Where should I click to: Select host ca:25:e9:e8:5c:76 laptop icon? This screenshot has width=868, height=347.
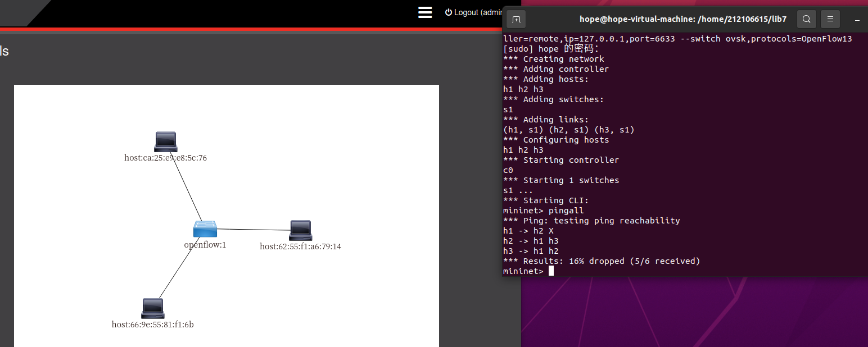click(166, 141)
